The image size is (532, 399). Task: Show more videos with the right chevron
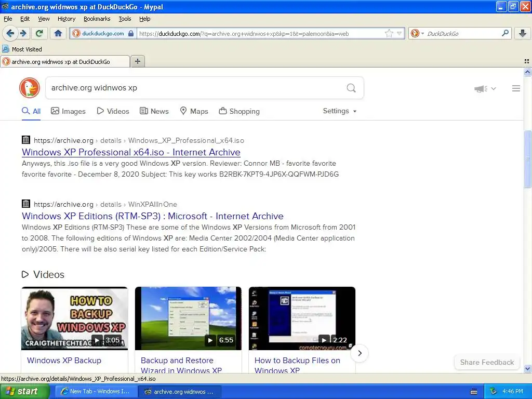pyautogui.click(x=360, y=353)
